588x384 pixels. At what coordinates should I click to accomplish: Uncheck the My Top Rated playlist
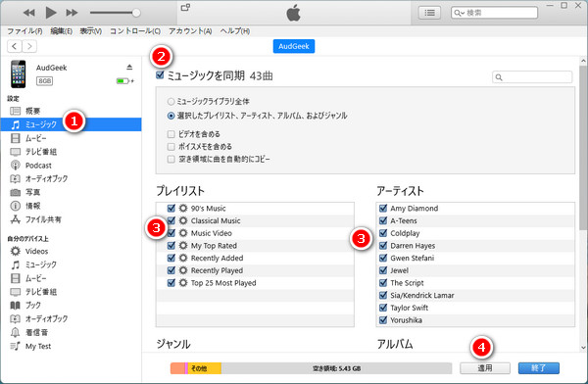tap(171, 245)
